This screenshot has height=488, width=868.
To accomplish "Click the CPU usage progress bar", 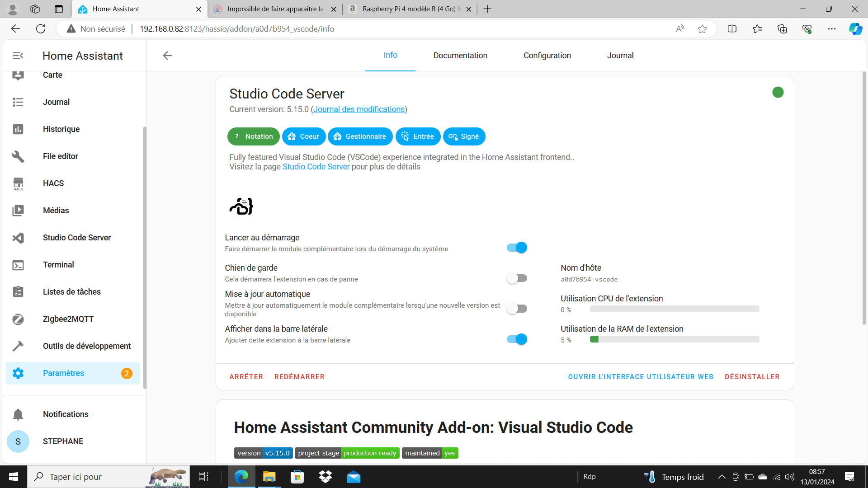I will tap(675, 309).
